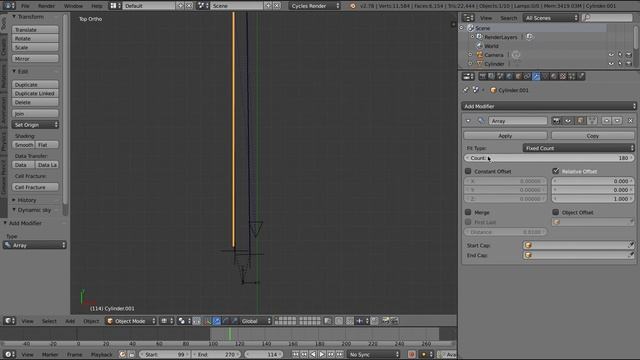640x360 pixels.
Task: Open the Help menu
Action: tap(97, 6)
